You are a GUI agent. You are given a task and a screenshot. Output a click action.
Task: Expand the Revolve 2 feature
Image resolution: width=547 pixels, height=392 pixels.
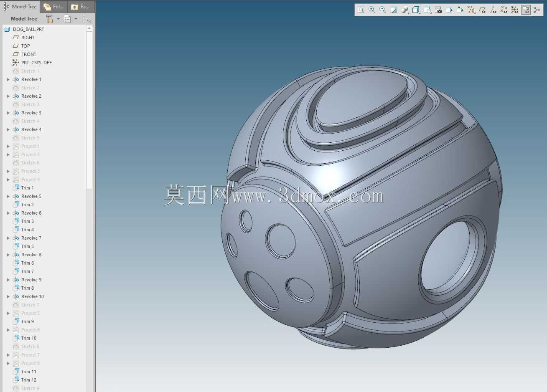(8, 96)
